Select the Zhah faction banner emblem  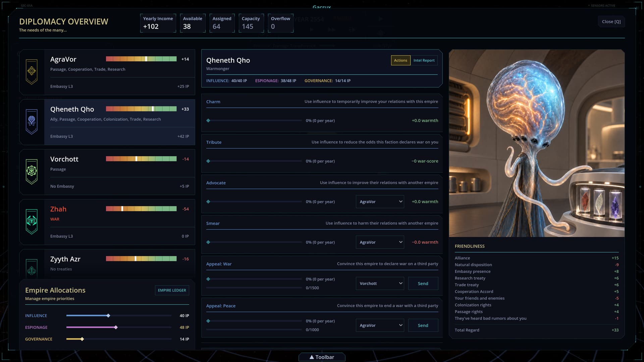pos(32,222)
